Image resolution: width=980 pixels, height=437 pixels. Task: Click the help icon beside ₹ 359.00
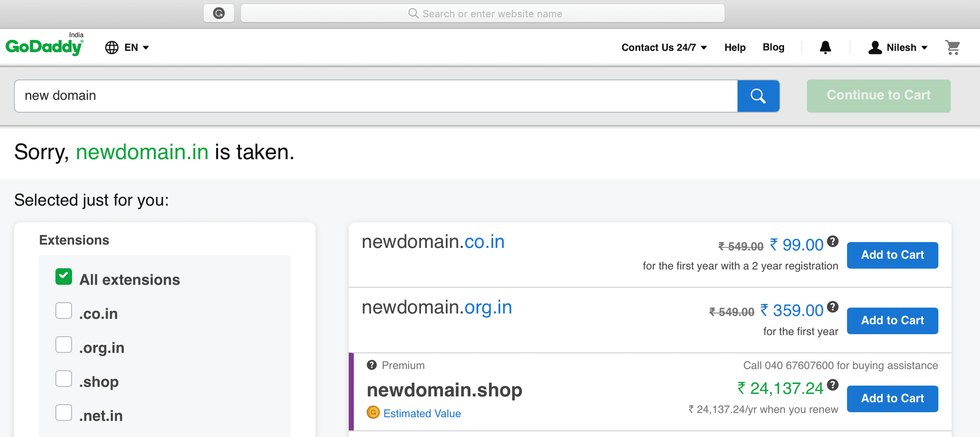click(x=833, y=307)
